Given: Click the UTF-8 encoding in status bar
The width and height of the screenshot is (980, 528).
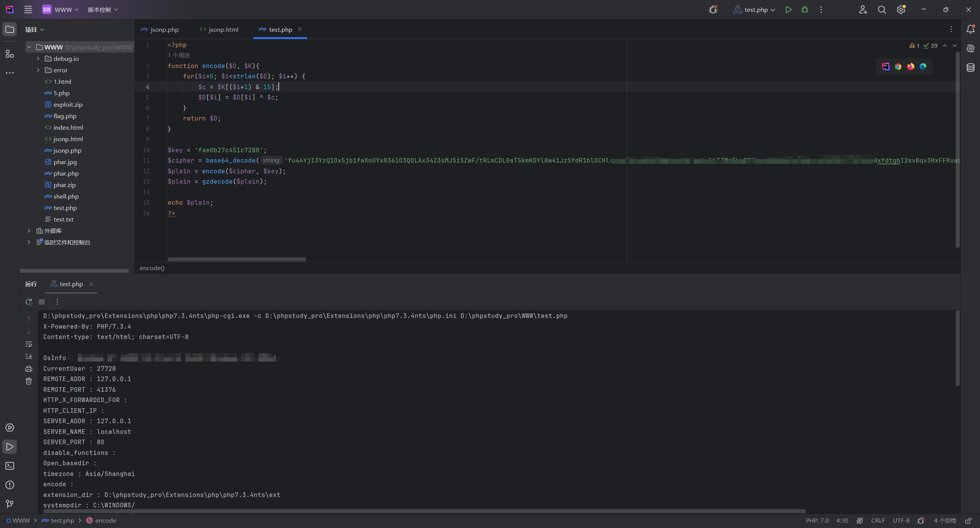Looking at the screenshot, I should 901,520.
